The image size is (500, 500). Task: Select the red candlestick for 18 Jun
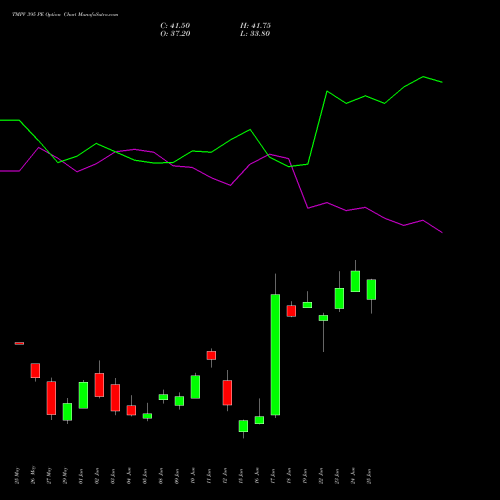point(291,311)
